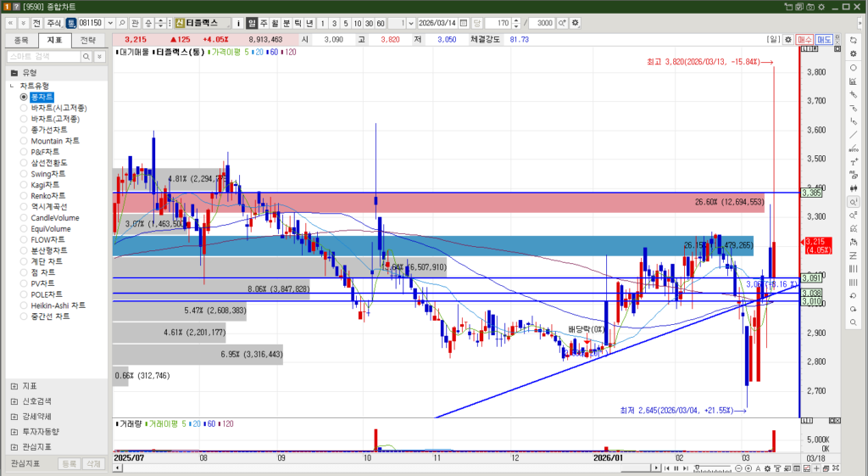
Task: Open the stock code 081150 dropdown
Action: pos(110,22)
